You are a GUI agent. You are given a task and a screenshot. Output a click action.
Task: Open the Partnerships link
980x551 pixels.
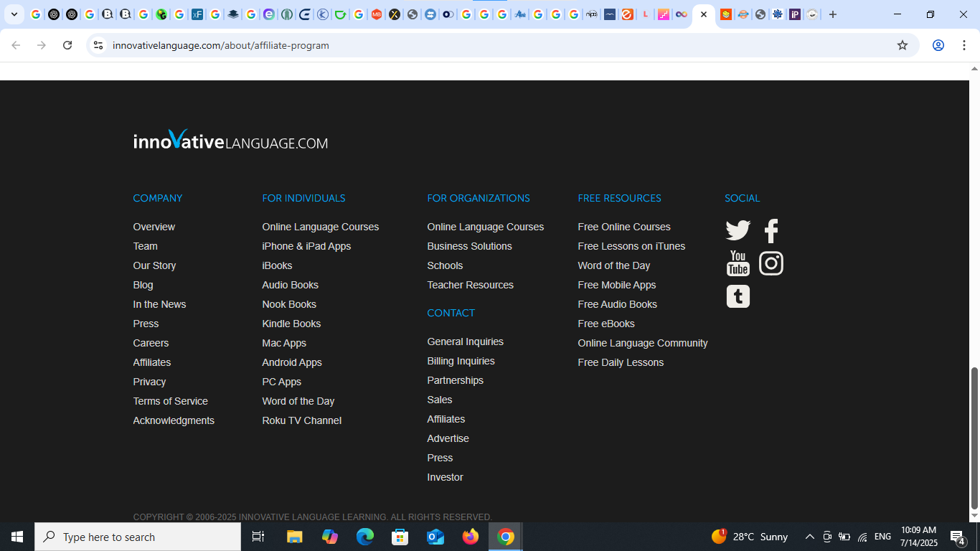455,380
